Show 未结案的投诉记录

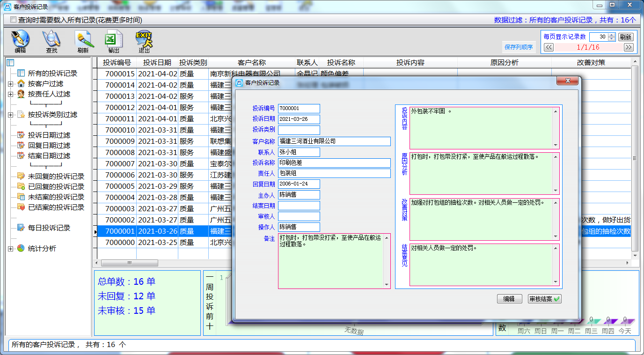point(56,197)
